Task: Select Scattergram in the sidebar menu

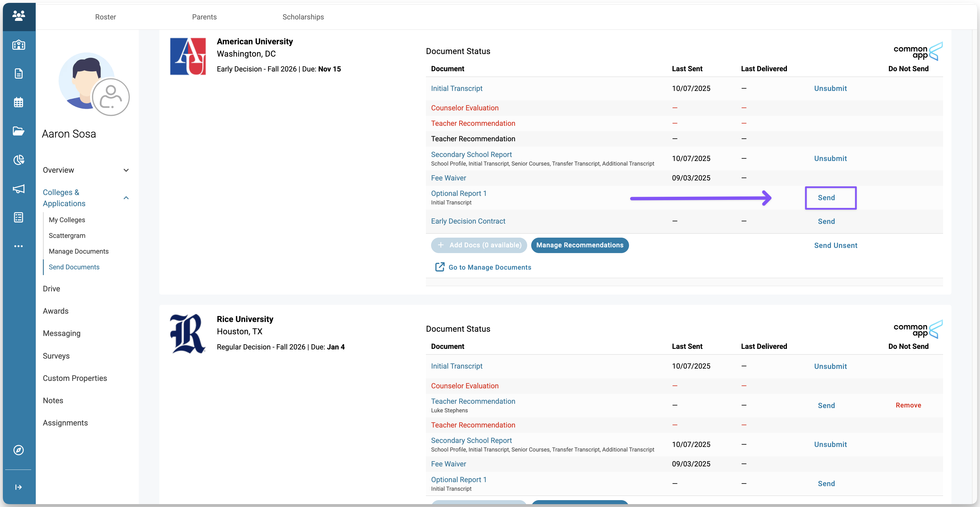Action: tap(67, 235)
